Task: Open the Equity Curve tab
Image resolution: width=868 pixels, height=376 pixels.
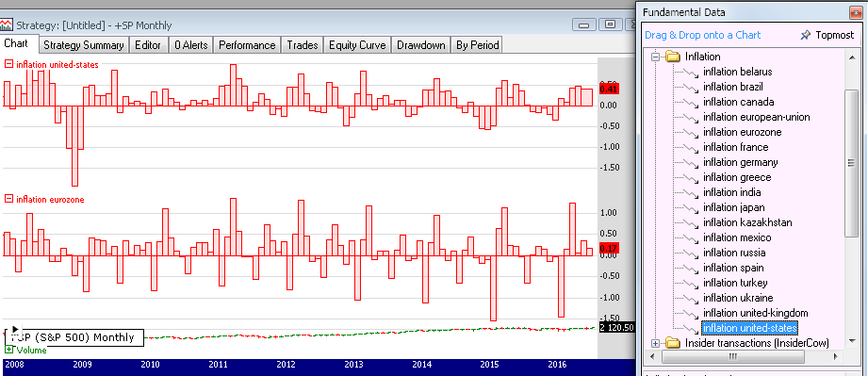Action: (x=357, y=45)
